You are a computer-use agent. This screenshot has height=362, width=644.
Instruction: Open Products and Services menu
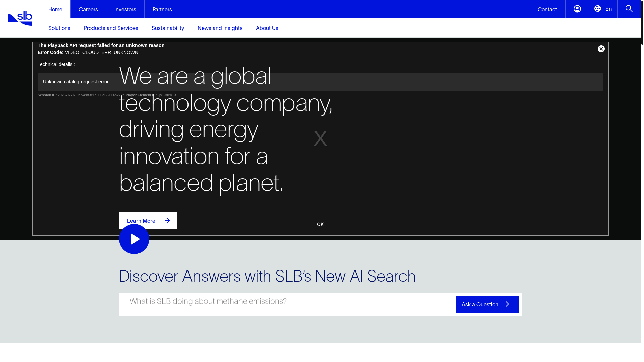point(111,28)
